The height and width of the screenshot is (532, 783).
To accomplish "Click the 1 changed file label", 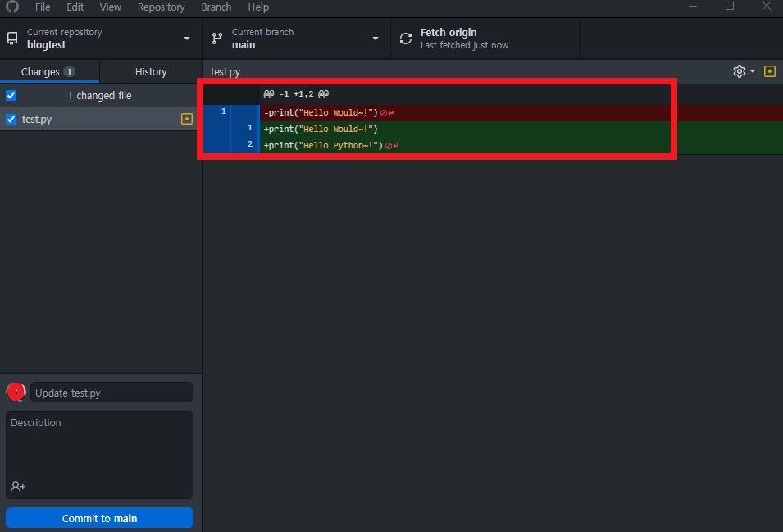I will point(100,95).
